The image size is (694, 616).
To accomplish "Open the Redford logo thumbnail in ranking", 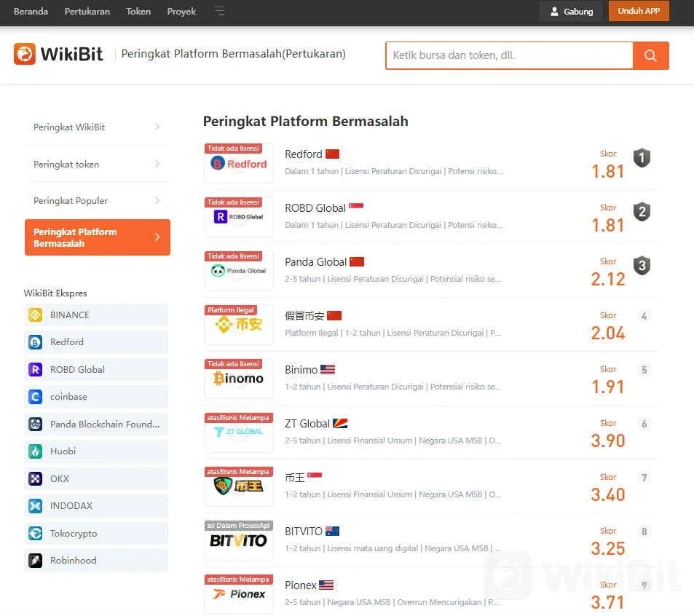I will [239, 163].
